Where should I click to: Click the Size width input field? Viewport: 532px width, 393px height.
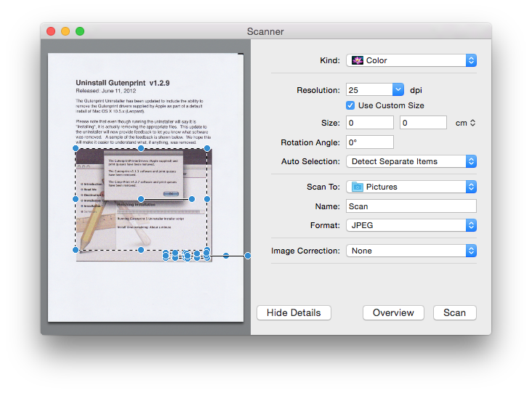(370, 123)
